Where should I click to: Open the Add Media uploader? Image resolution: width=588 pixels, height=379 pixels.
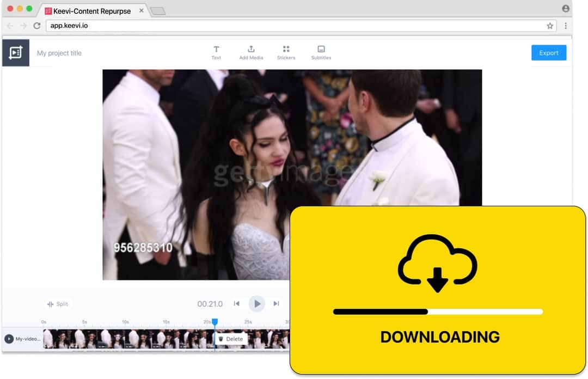pos(251,52)
